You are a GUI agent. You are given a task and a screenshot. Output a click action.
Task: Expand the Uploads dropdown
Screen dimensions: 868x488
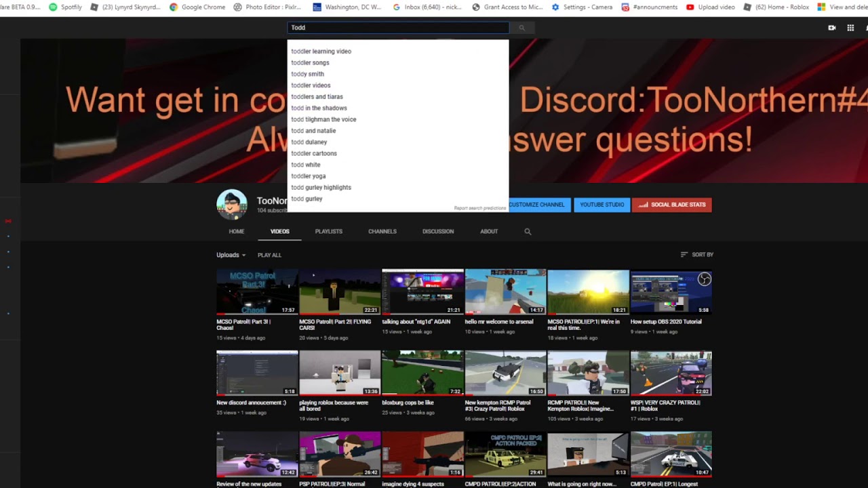[x=231, y=255]
